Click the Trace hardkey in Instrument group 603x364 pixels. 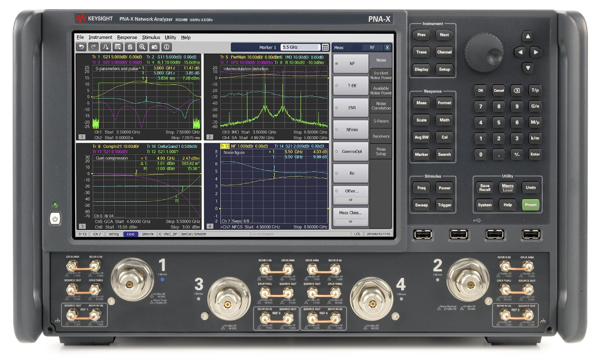(422, 52)
